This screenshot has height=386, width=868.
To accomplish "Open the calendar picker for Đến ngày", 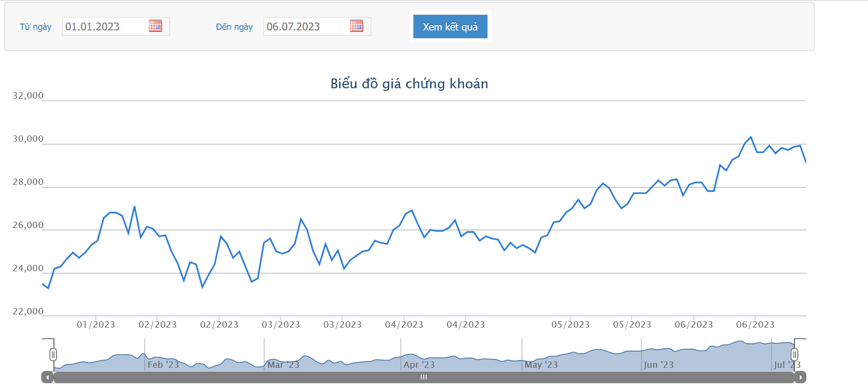I will 356,26.
